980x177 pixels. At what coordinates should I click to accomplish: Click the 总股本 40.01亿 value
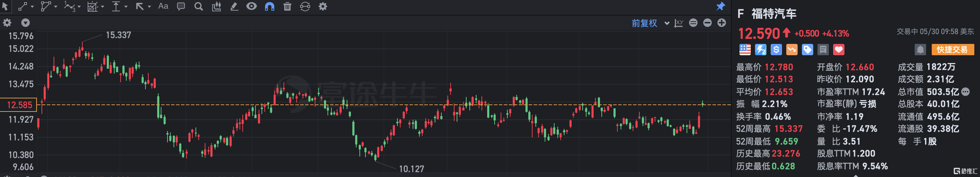(943, 104)
